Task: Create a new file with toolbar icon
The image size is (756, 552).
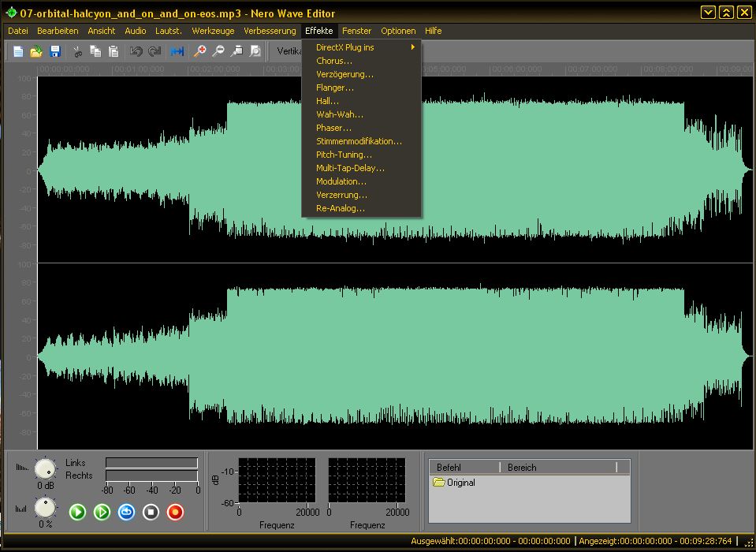Action: pyautogui.click(x=18, y=52)
